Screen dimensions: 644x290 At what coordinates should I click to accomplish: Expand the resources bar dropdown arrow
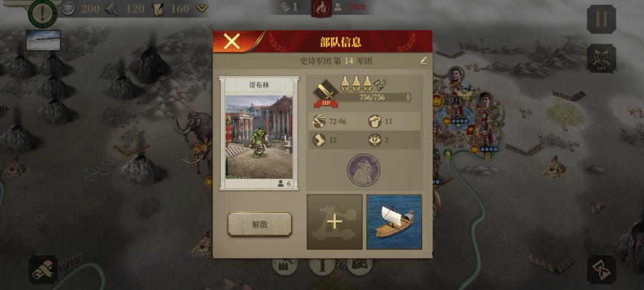(202, 8)
